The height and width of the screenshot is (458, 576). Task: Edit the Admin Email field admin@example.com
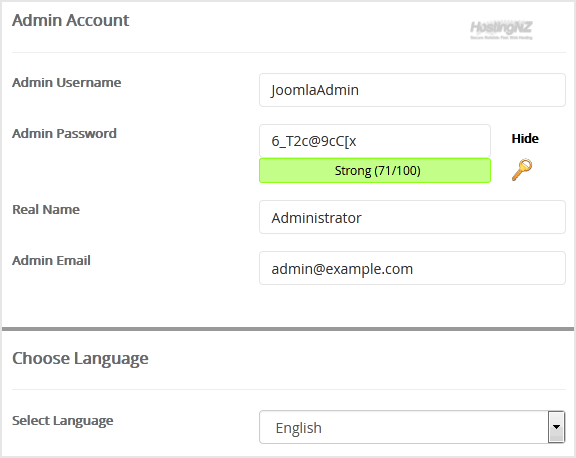[412, 268]
